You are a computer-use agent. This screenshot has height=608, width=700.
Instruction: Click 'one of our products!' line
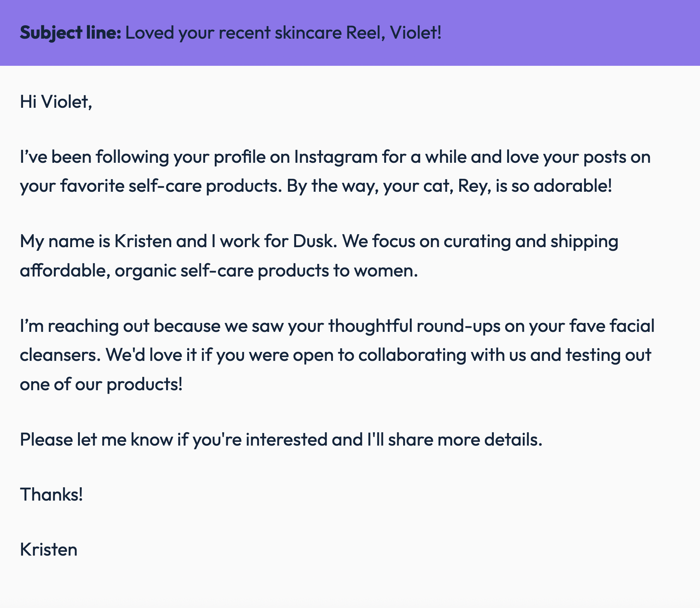pyautogui.click(x=101, y=384)
